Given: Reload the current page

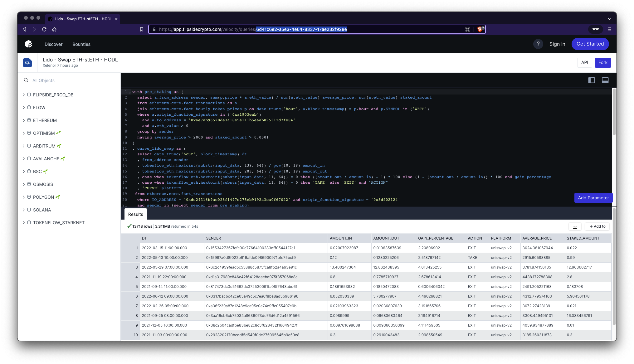Looking at the screenshot, I should point(44,29).
